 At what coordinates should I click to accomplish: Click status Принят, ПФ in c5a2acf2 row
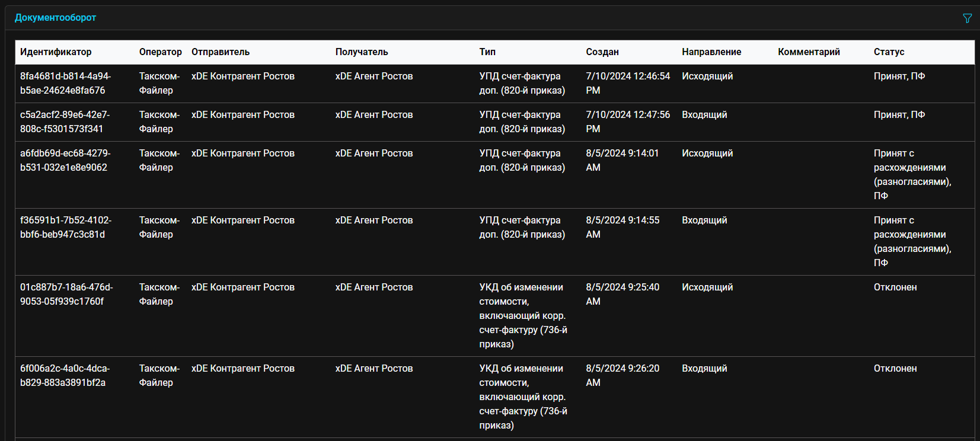point(899,115)
